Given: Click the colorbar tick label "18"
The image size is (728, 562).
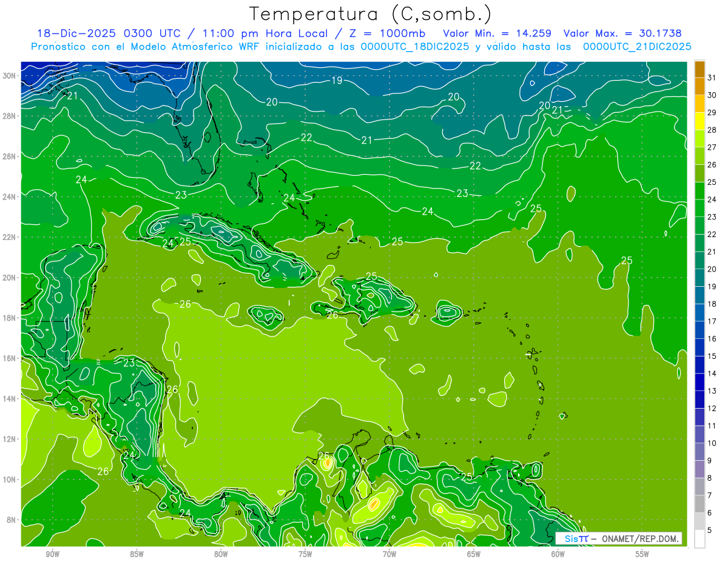Looking at the screenshot, I should tap(712, 304).
